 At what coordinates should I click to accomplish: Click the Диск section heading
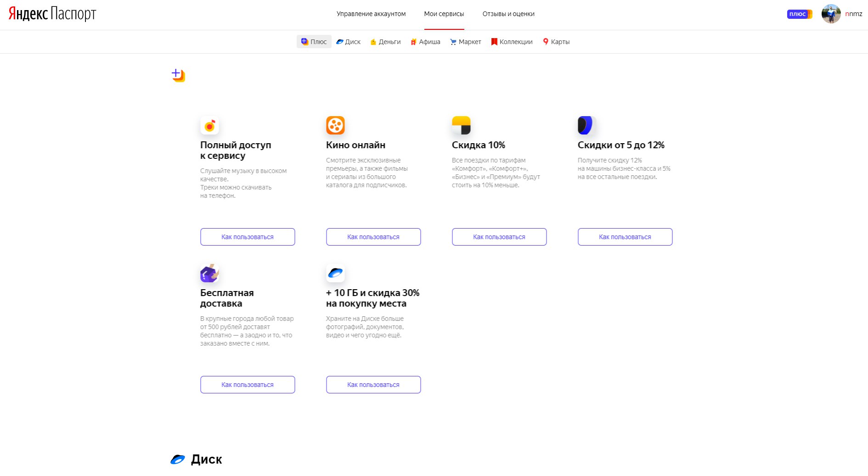(206, 459)
